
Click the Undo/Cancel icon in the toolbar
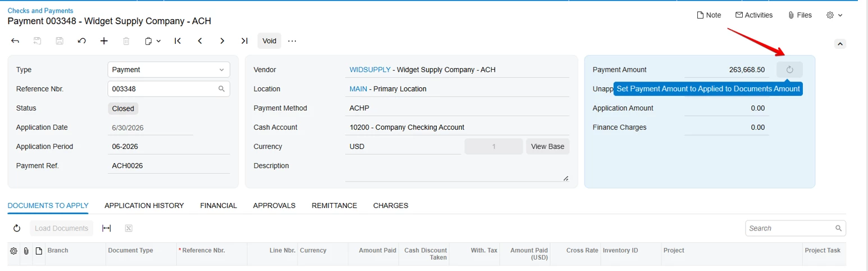click(81, 41)
